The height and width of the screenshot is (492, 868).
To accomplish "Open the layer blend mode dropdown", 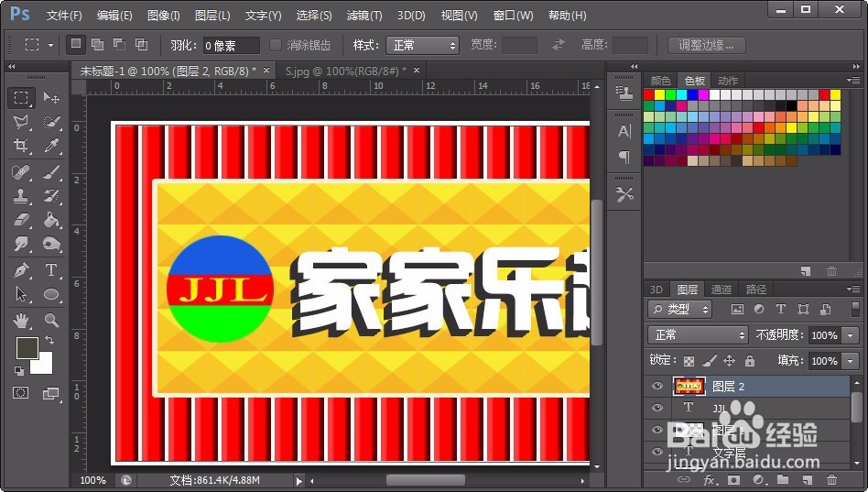I will pos(699,334).
